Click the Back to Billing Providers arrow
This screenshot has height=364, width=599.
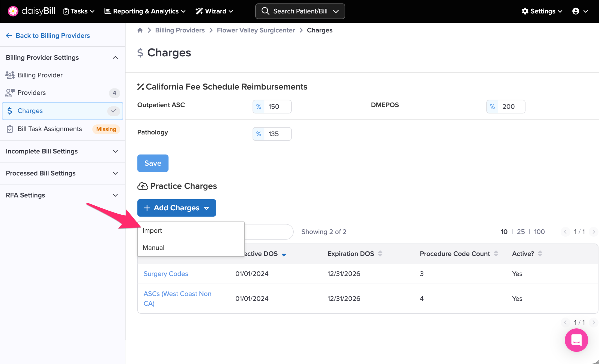(x=9, y=36)
